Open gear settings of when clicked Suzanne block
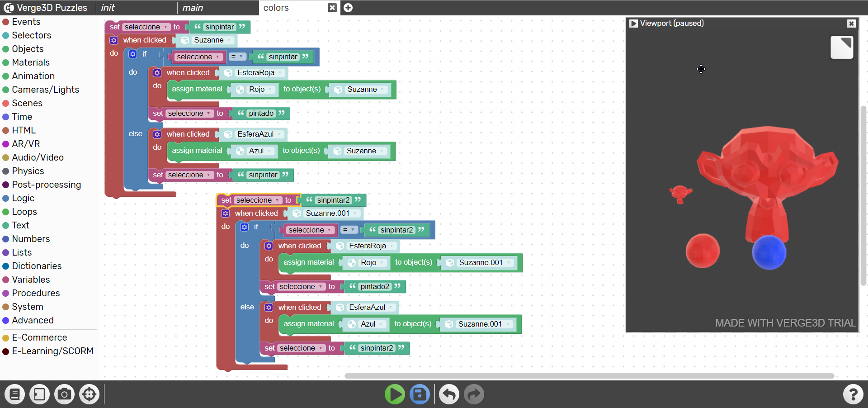The height and width of the screenshot is (408, 868). pyautogui.click(x=113, y=40)
